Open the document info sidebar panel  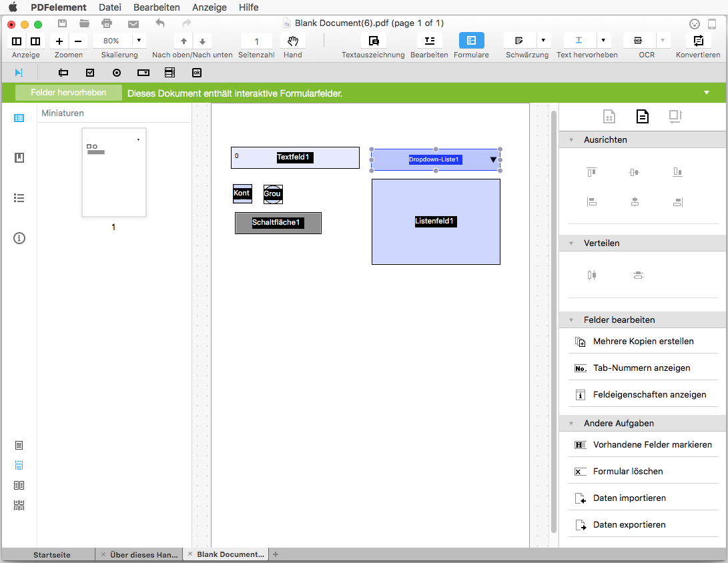point(19,238)
